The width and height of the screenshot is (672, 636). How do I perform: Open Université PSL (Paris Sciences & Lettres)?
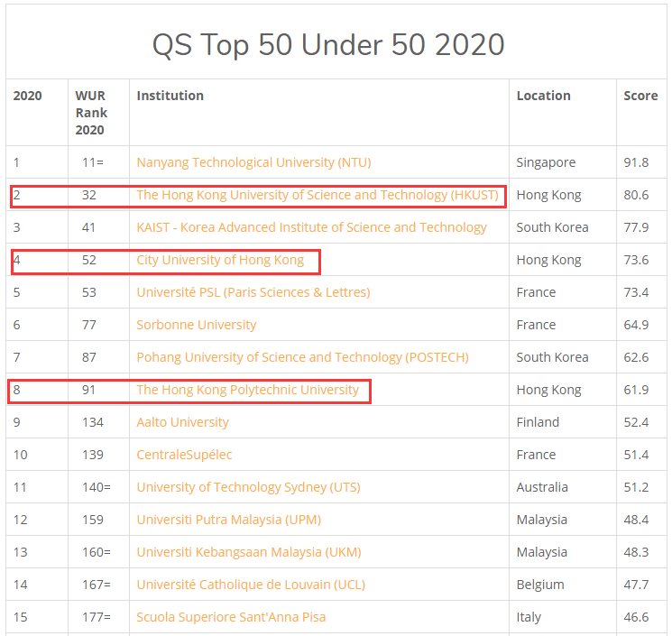tap(253, 292)
